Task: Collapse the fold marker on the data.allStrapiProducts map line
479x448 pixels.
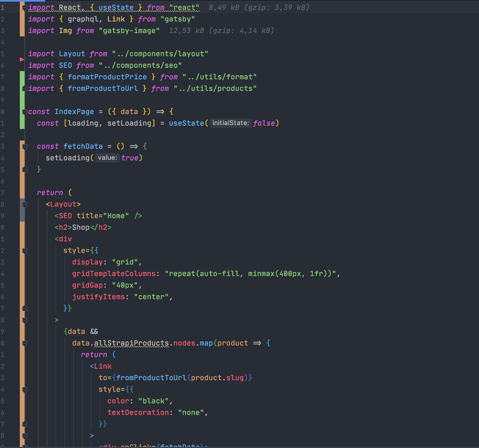Action: pyautogui.click(x=25, y=343)
